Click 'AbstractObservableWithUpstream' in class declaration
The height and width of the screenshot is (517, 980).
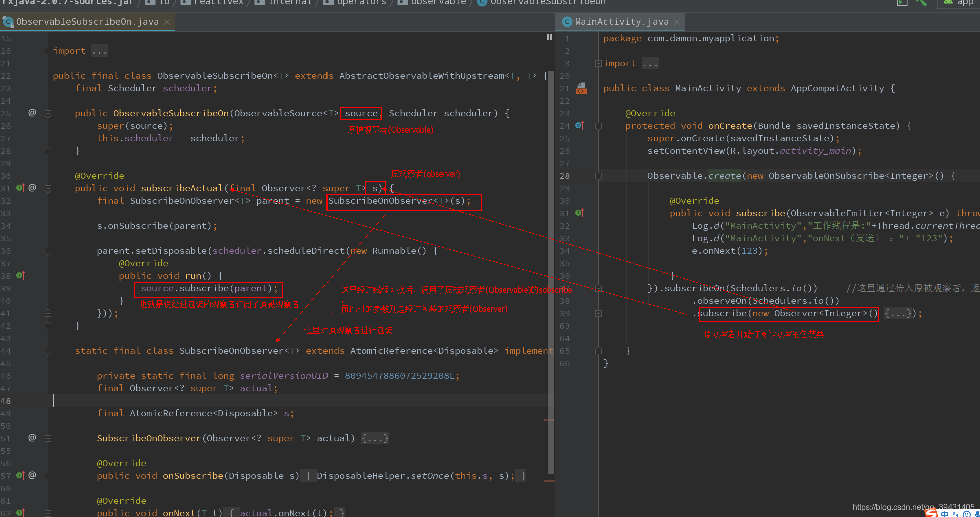click(422, 76)
